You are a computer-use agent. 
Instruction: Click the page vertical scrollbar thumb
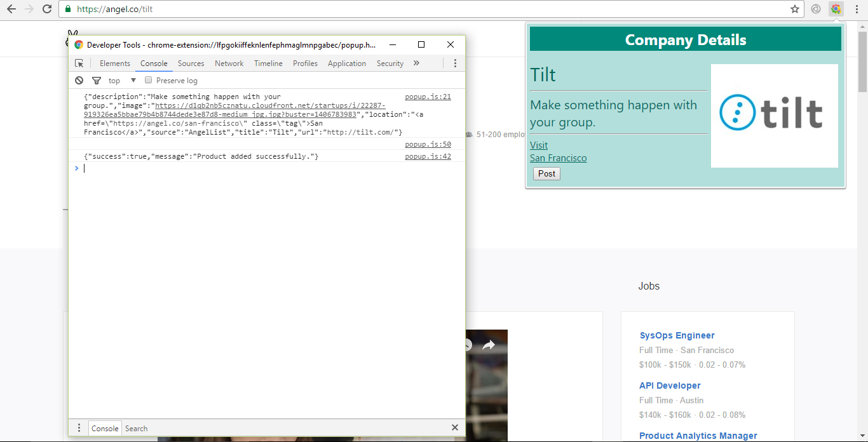862,62
